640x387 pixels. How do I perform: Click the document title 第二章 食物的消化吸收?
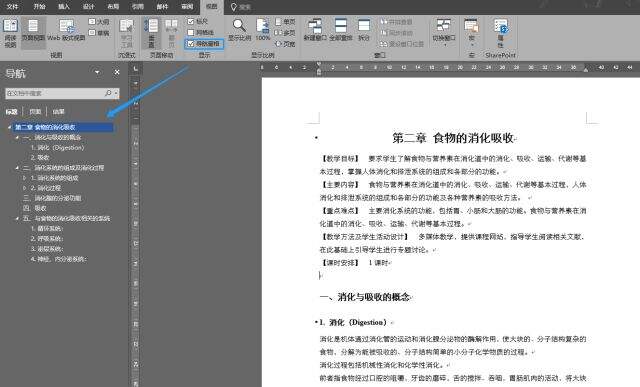[453, 138]
